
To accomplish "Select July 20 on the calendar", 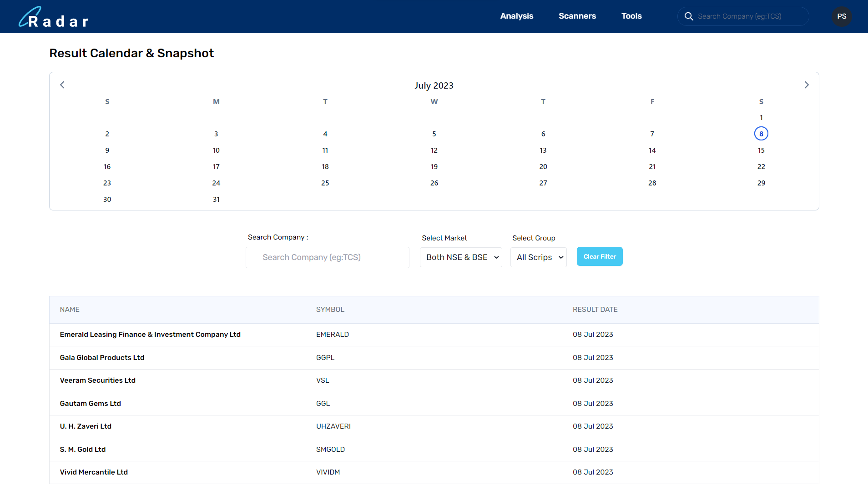I will [543, 167].
